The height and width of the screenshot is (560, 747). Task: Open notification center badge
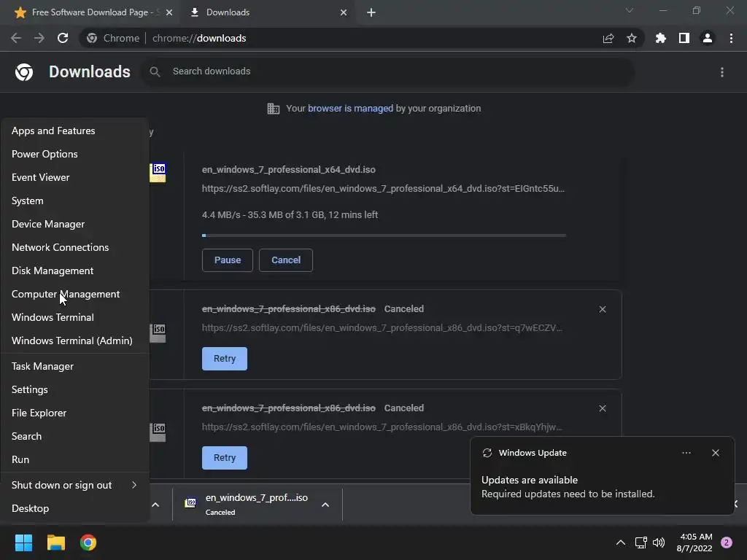(726, 542)
